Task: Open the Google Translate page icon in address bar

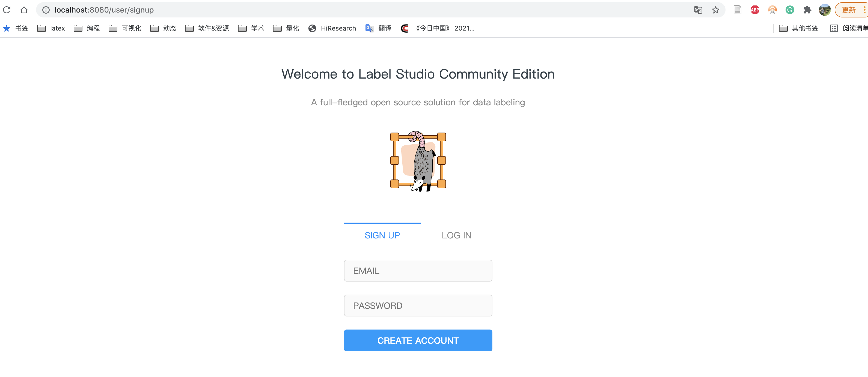Action: [x=698, y=10]
